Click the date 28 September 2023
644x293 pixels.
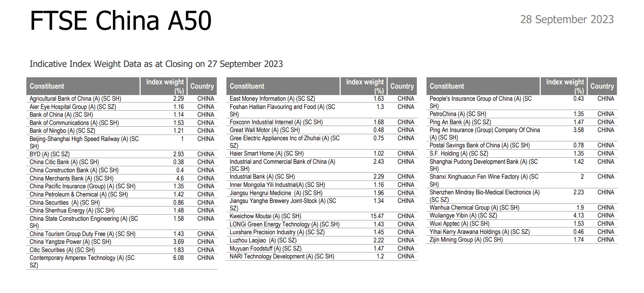click(567, 19)
